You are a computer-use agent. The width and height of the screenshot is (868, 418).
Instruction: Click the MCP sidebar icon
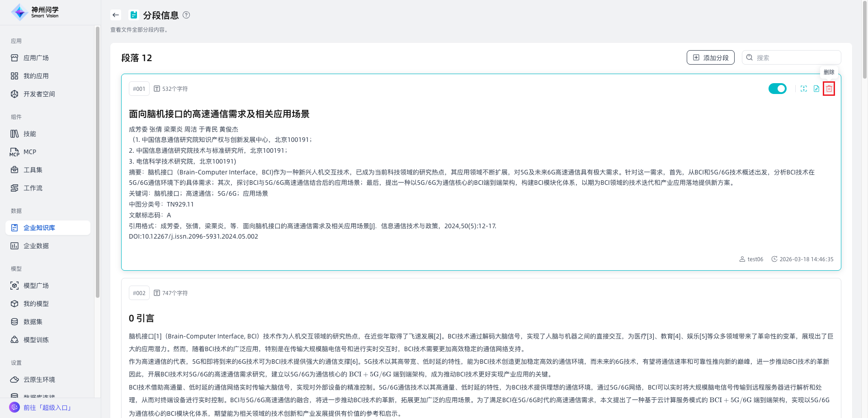[14, 152]
